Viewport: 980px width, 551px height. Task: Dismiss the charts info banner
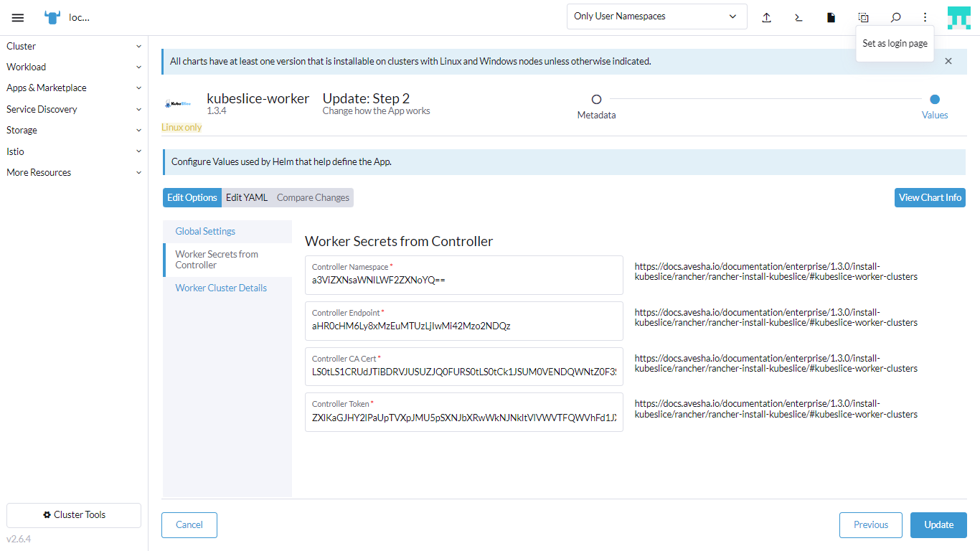(x=948, y=61)
